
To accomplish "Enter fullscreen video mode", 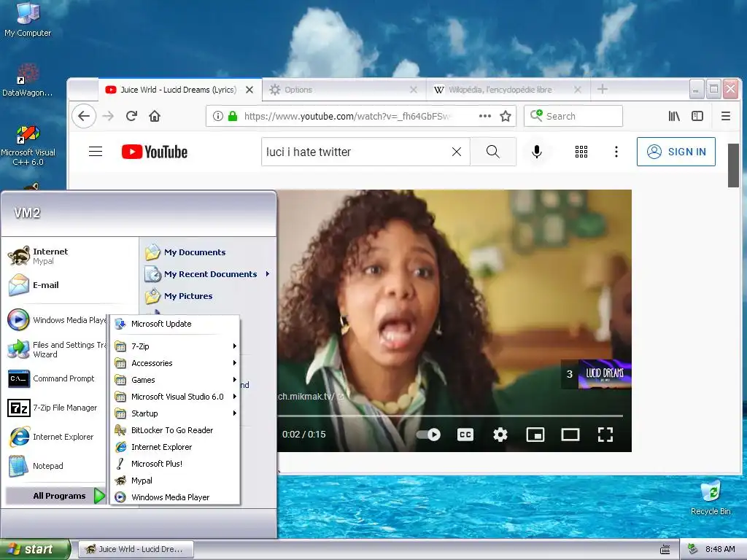I will click(605, 435).
